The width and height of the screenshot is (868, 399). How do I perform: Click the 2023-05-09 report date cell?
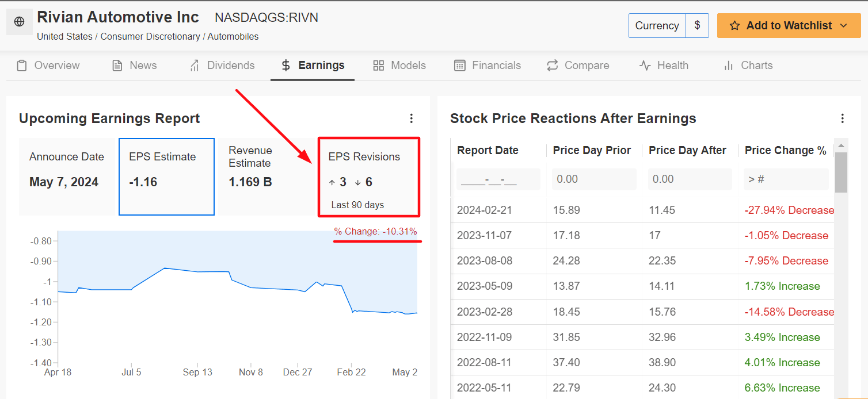coord(485,286)
